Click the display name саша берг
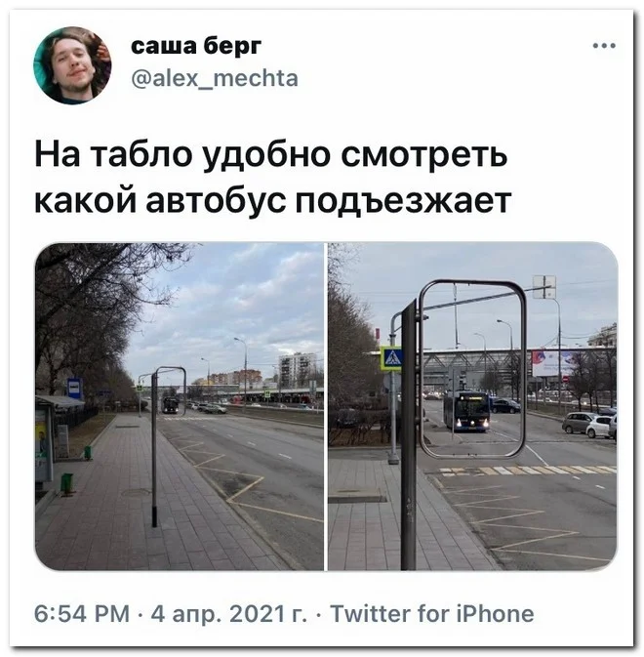The image size is (644, 657). point(196,46)
